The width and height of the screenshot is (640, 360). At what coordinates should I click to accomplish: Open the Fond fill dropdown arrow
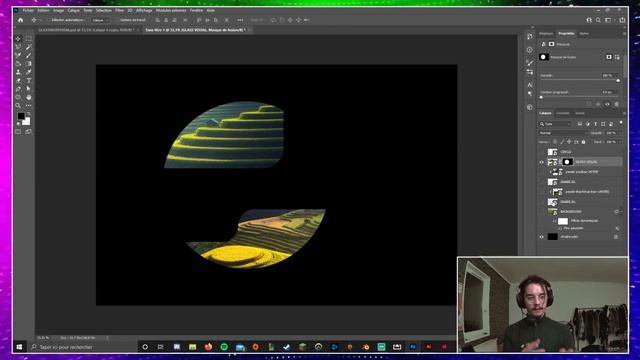pyautogui.click(x=620, y=142)
